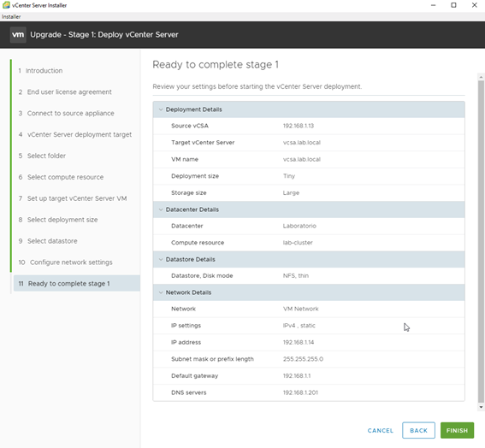Screen dimensions: 485x448
Task: Click the Target vCenter Server value vcsa.lab.local
Action: click(x=302, y=143)
